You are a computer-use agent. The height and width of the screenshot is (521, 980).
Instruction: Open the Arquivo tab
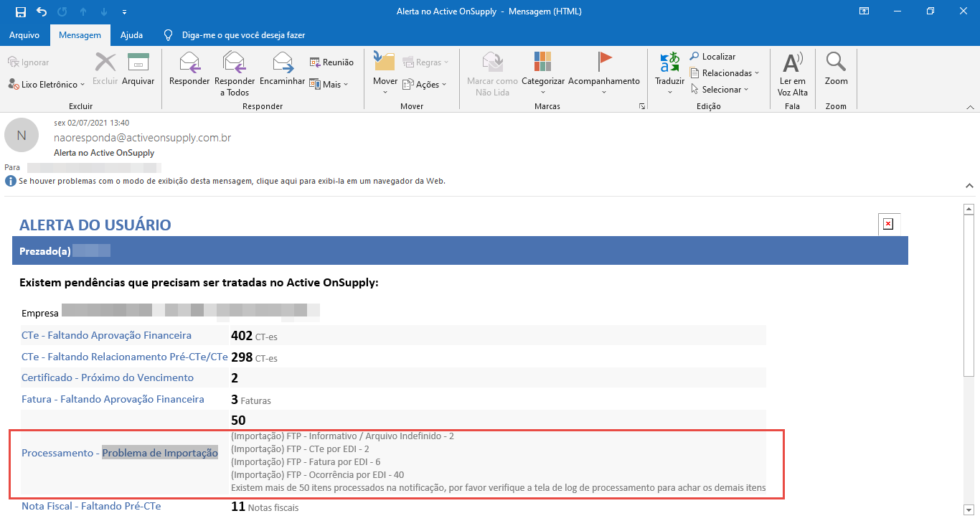pyautogui.click(x=24, y=35)
